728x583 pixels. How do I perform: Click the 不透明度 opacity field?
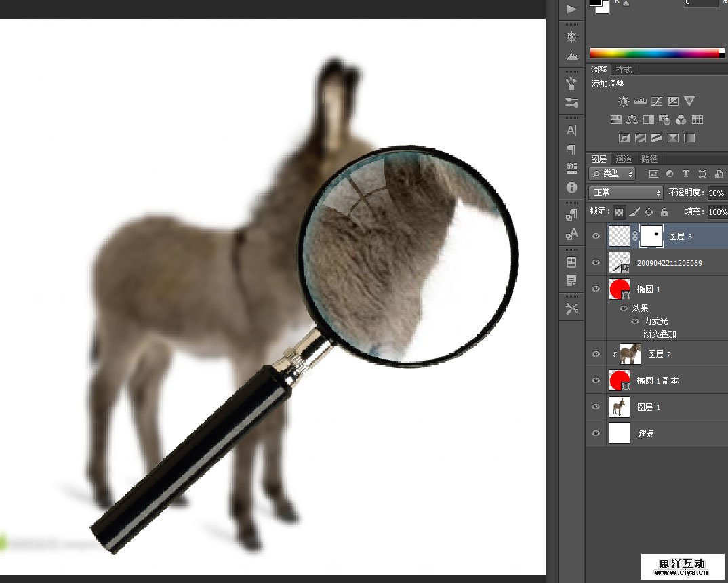716,193
